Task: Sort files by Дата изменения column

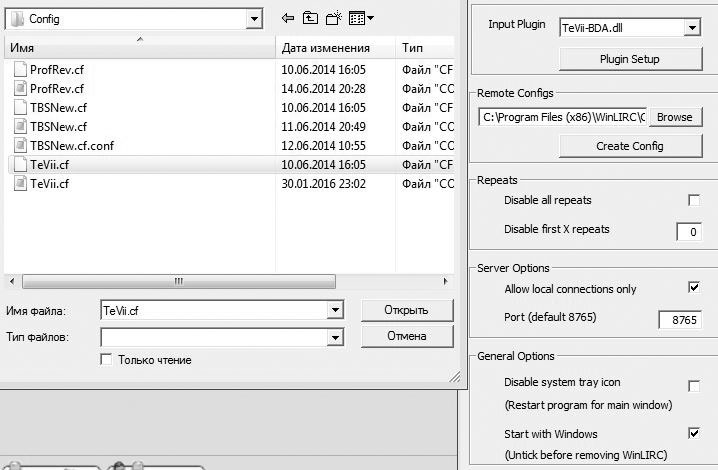Action: [325, 48]
